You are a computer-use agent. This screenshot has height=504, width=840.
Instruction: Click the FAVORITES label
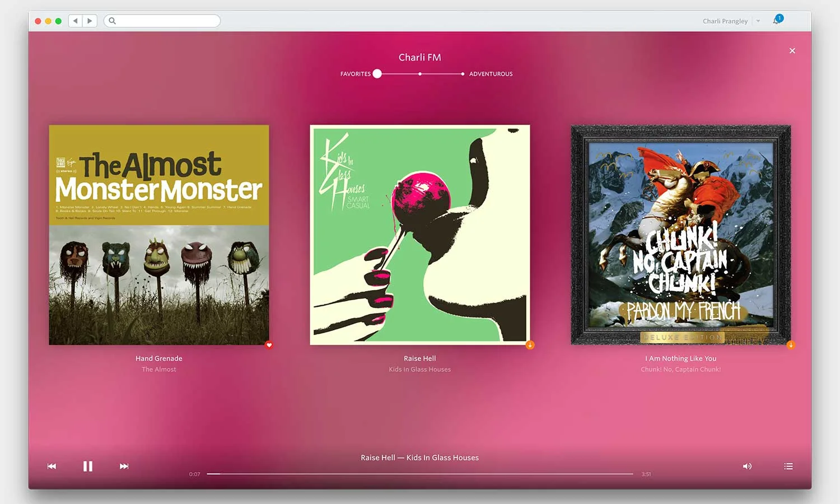[356, 74]
